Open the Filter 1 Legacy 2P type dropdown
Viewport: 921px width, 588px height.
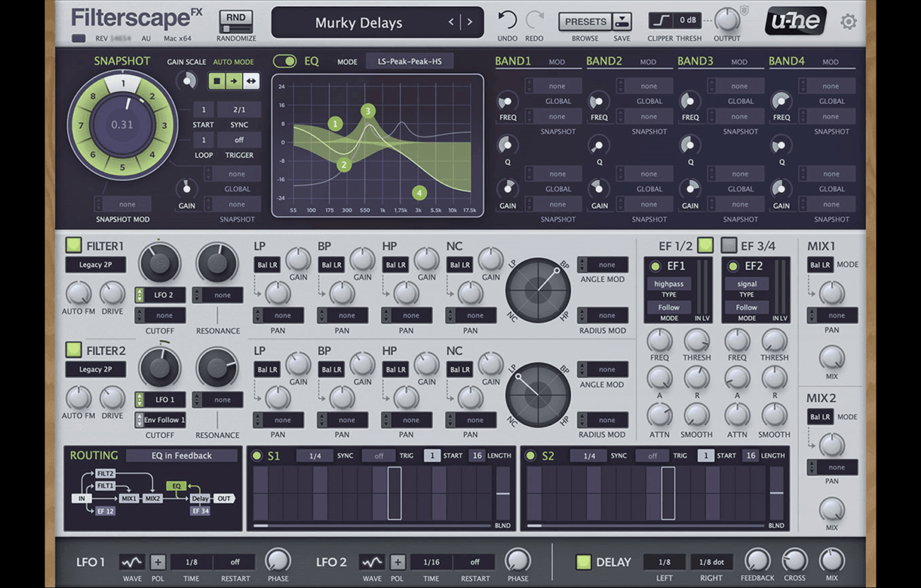click(x=96, y=264)
